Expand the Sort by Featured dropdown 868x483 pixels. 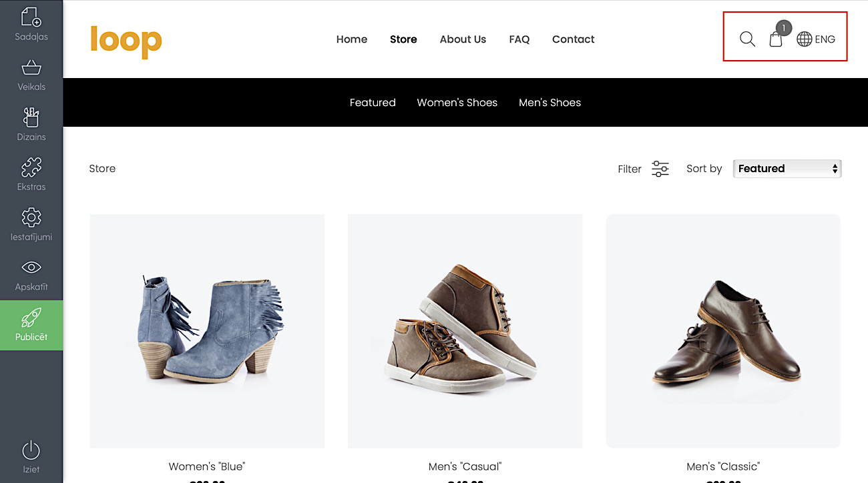pyautogui.click(x=787, y=169)
